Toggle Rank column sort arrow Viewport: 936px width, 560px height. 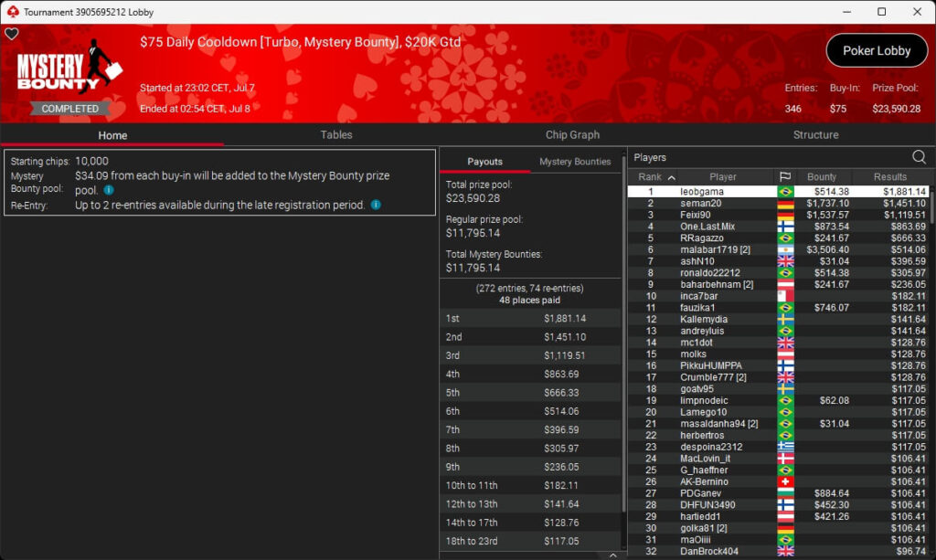click(x=672, y=177)
